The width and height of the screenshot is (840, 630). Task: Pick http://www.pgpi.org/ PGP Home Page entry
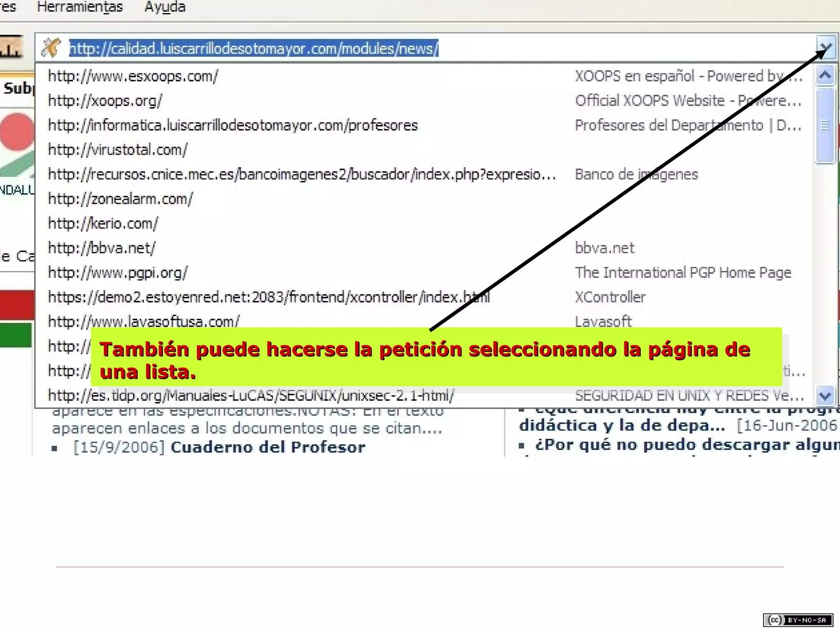pos(118,273)
